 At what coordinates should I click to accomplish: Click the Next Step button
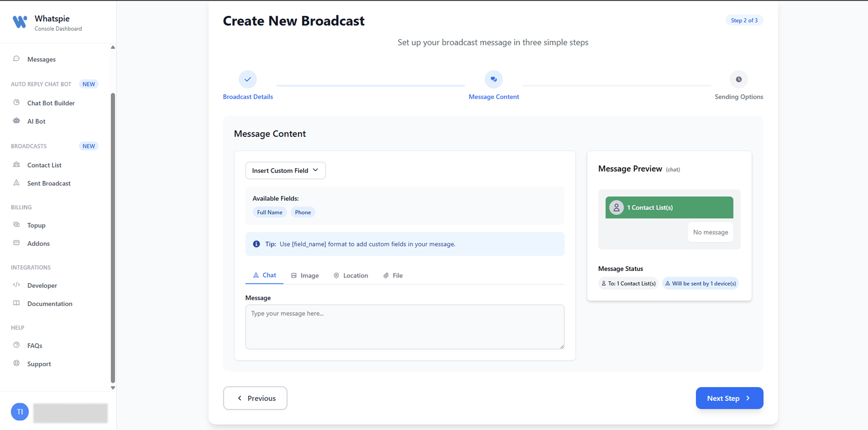tap(729, 398)
